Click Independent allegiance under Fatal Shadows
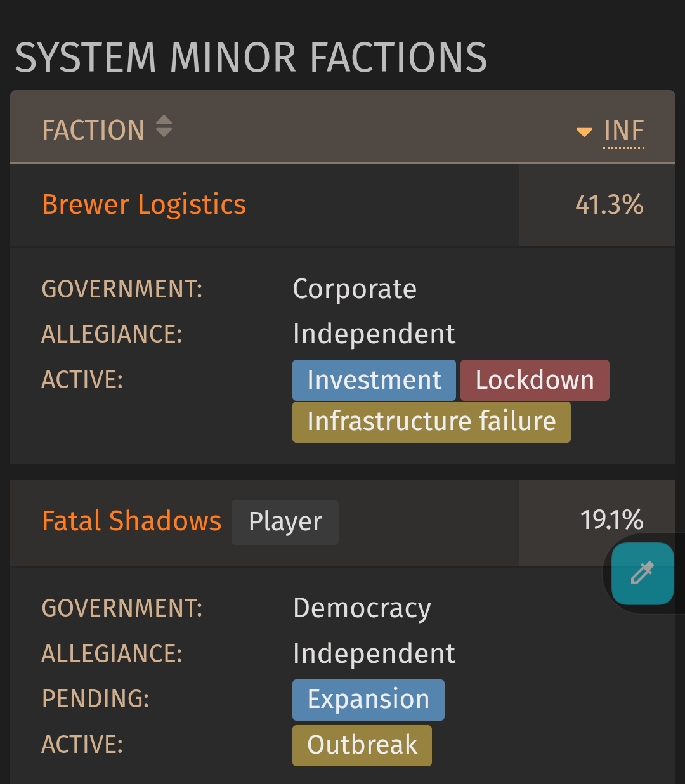685x784 pixels. (x=374, y=654)
